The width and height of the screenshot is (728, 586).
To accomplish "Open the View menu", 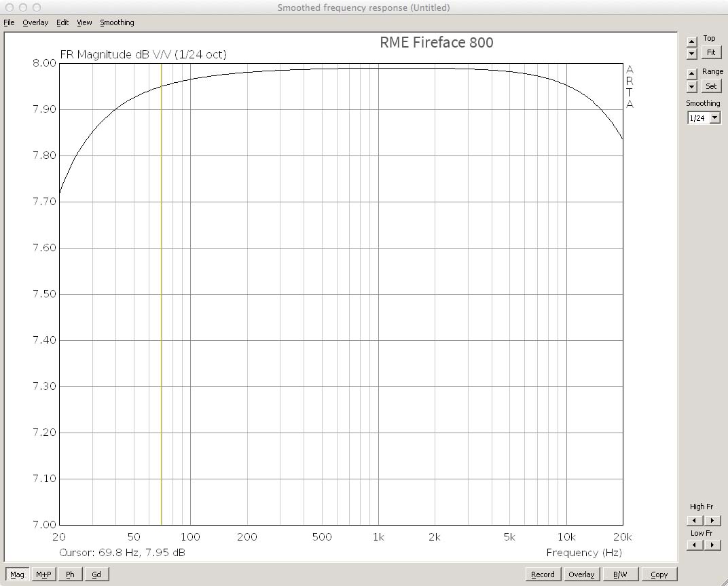I will pyautogui.click(x=84, y=22).
